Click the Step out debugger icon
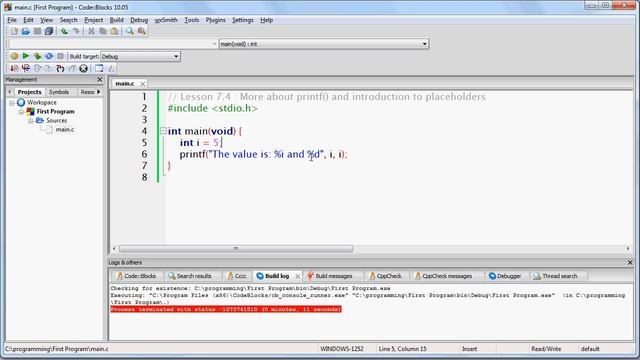Image resolution: width=640 pixels, height=360 pixels. tap(72, 69)
